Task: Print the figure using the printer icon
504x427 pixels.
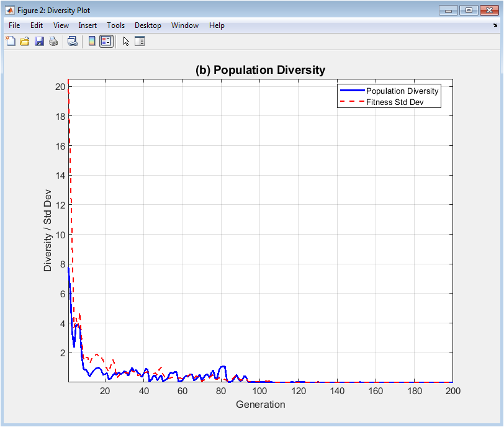Action: (53, 41)
